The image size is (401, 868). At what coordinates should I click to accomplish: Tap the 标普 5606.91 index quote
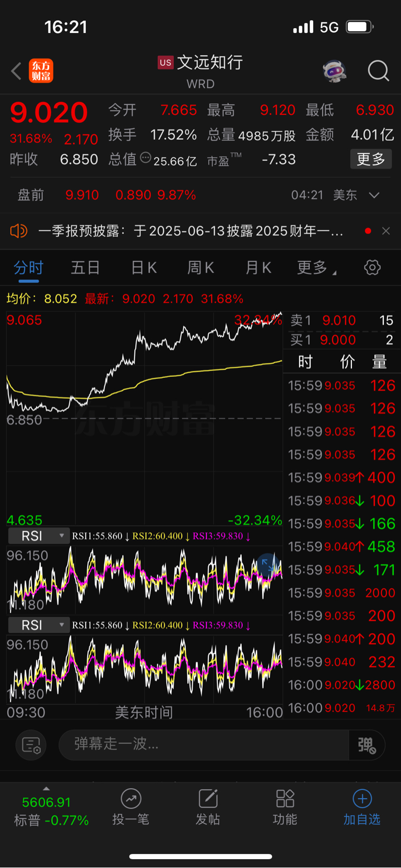(51, 811)
